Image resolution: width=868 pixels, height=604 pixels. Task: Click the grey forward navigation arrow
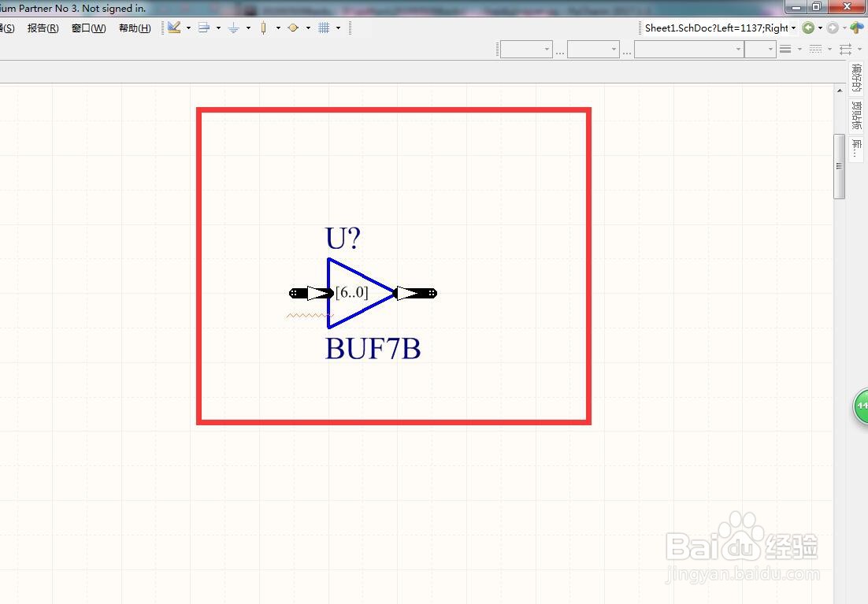[x=832, y=28]
